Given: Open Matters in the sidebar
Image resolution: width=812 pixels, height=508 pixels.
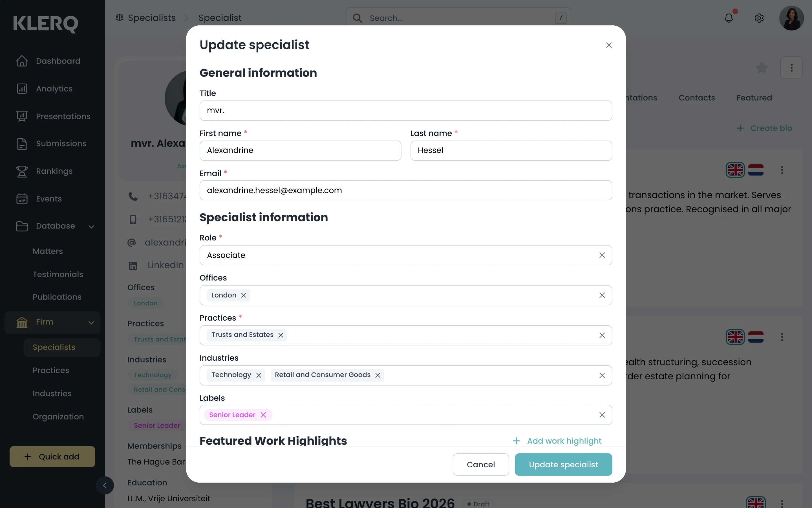Looking at the screenshot, I should click(48, 251).
